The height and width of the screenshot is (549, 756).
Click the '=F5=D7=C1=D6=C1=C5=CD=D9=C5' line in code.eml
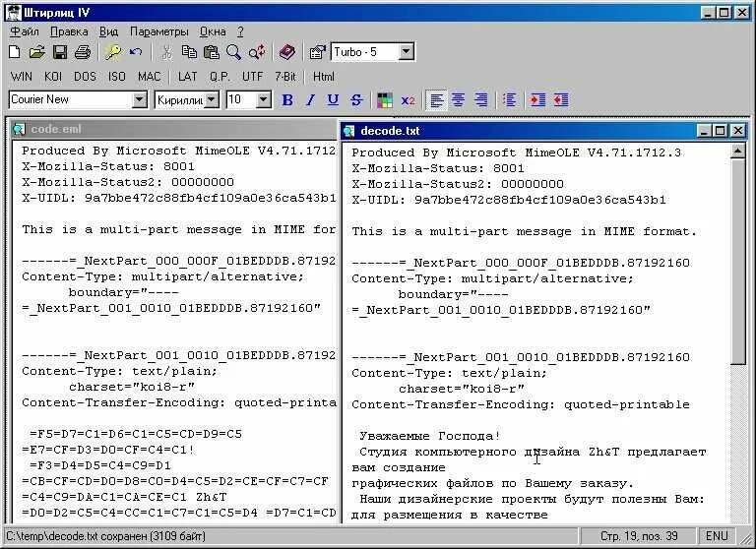136,434
